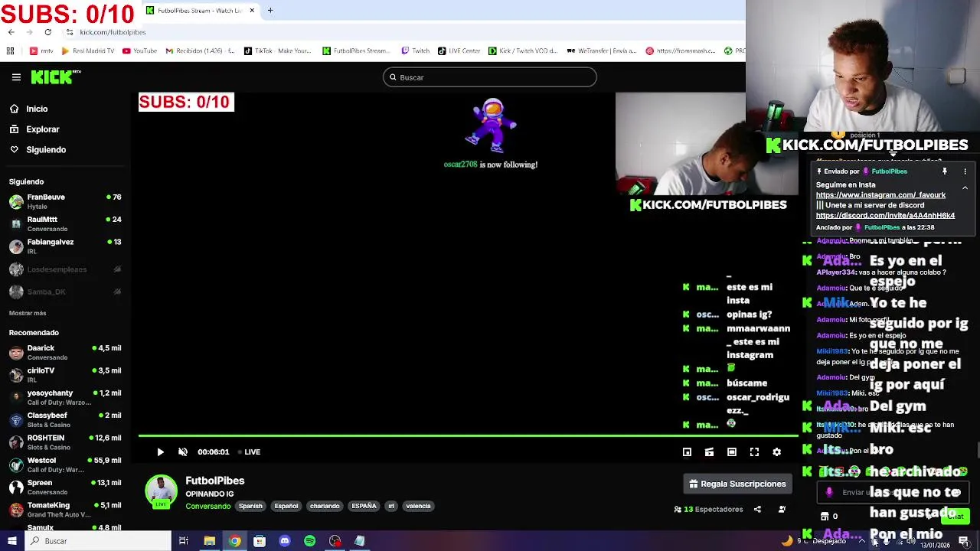Open the YouTube bookmark
Image resolution: width=980 pixels, height=551 pixels.
click(x=139, y=51)
